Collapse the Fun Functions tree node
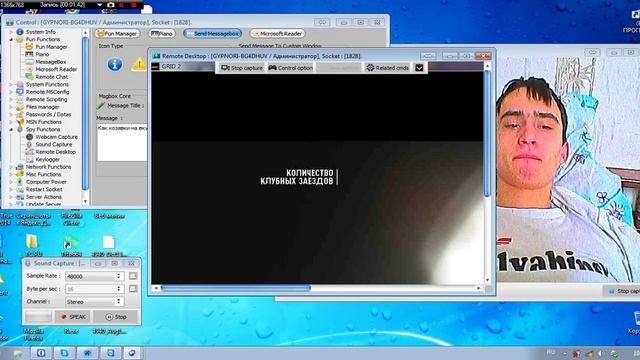The width and height of the screenshot is (640, 360). 11,40
